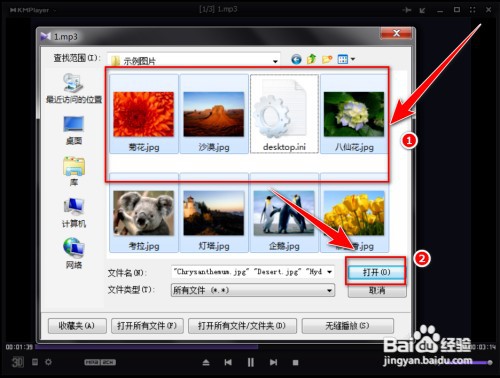Open KMPlayer settings gear icon
500x378 pixels.
(x=48, y=362)
